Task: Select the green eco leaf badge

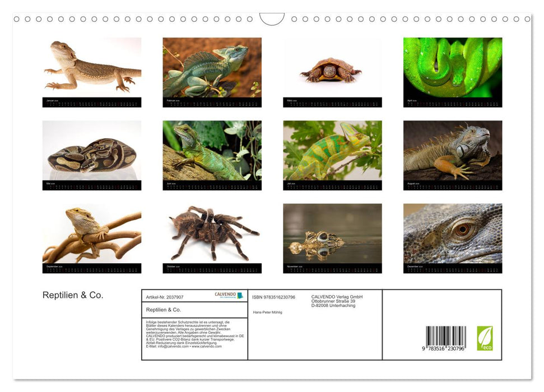Action: tap(486, 336)
